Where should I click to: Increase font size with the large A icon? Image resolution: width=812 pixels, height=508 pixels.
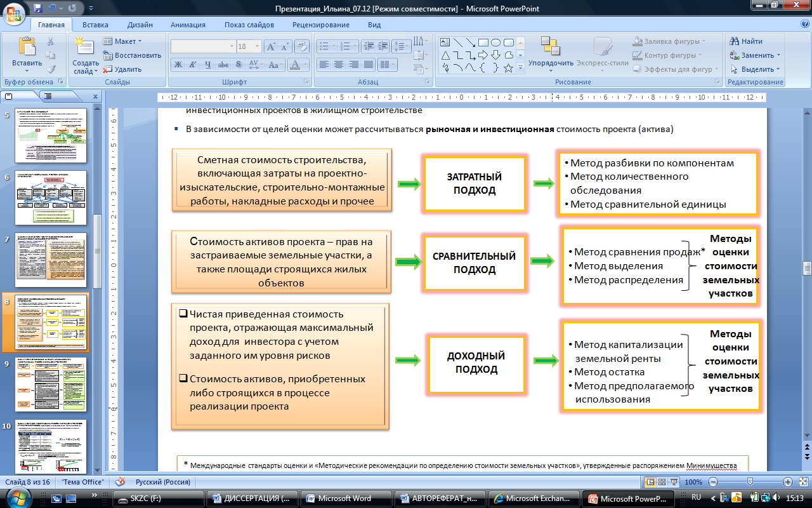(x=271, y=46)
